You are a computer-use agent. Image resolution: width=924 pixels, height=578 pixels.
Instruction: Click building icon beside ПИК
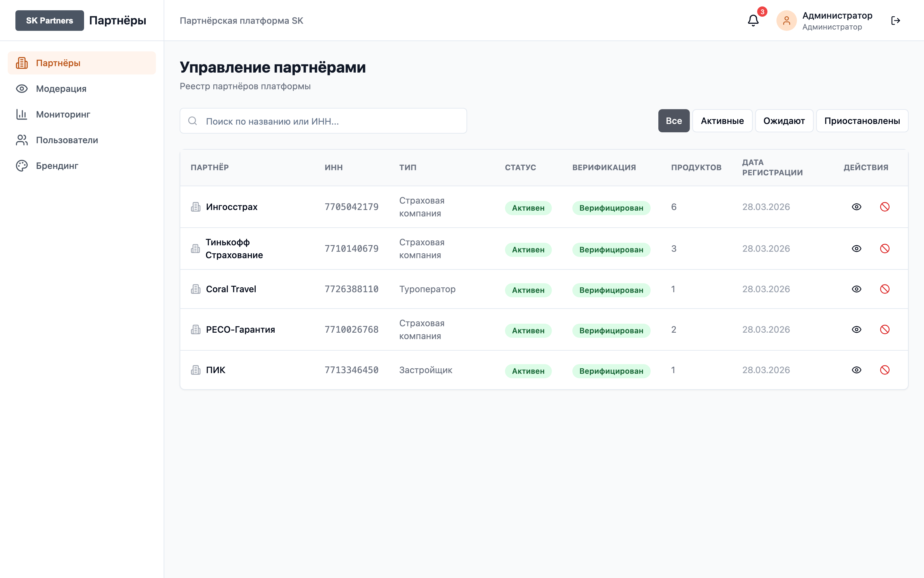click(x=195, y=370)
